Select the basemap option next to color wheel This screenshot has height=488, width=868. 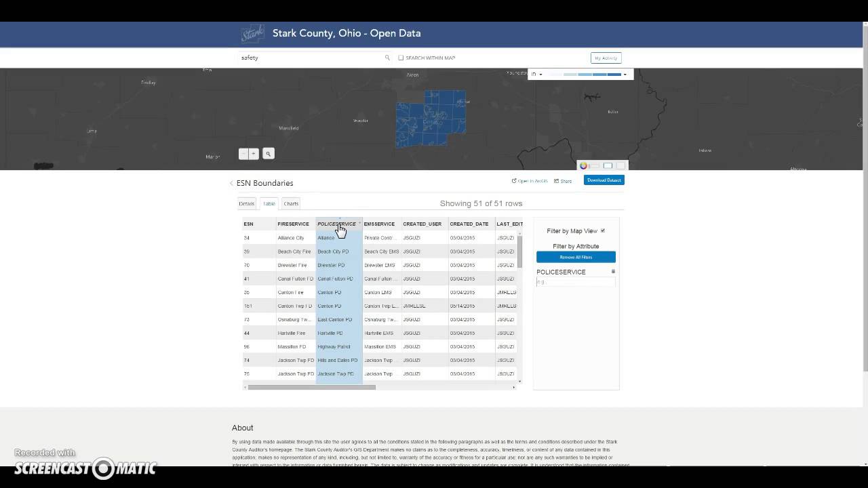pos(595,165)
